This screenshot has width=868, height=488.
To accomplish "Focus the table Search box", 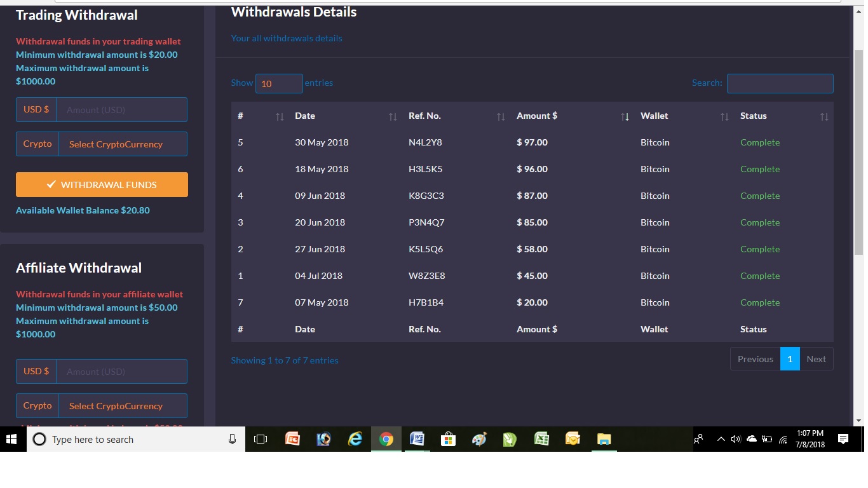I will pyautogui.click(x=780, y=83).
